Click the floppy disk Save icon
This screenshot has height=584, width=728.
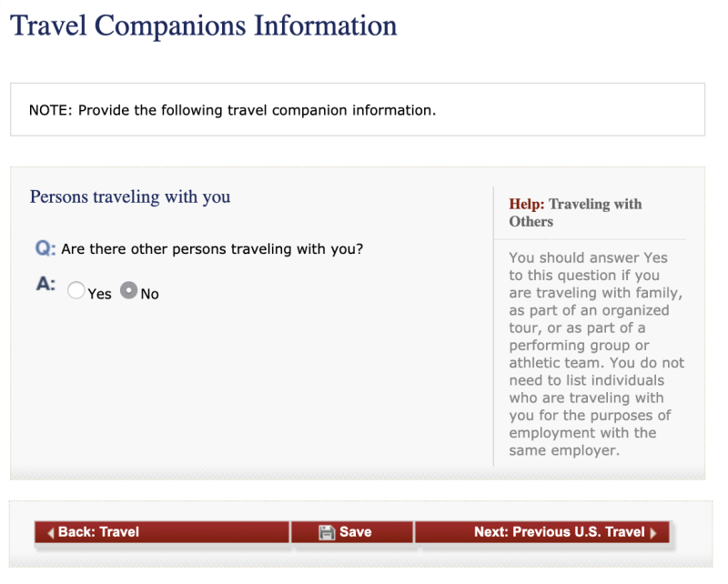(x=328, y=533)
